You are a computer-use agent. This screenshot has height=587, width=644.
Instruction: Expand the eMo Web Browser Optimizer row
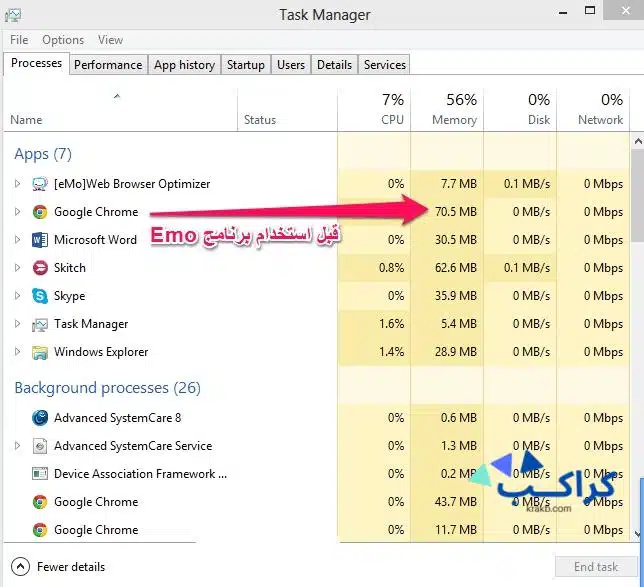click(x=17, y=184)
